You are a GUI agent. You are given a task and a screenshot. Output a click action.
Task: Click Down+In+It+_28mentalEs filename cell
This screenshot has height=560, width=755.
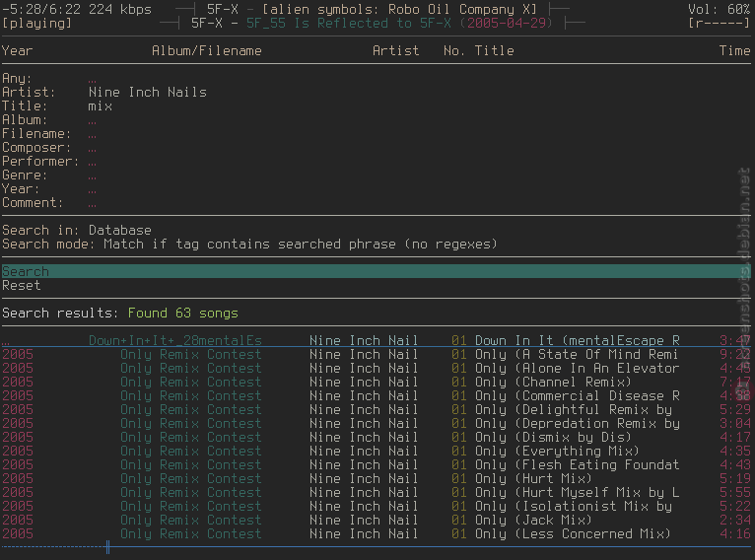click(x=175, y=340)
